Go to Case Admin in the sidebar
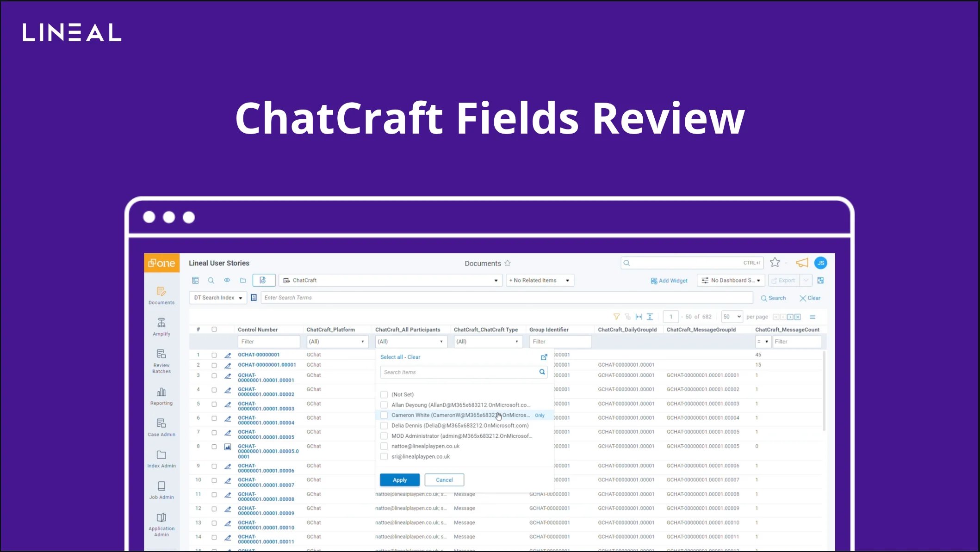The image size is (980, 552). (x=161, y=427)
